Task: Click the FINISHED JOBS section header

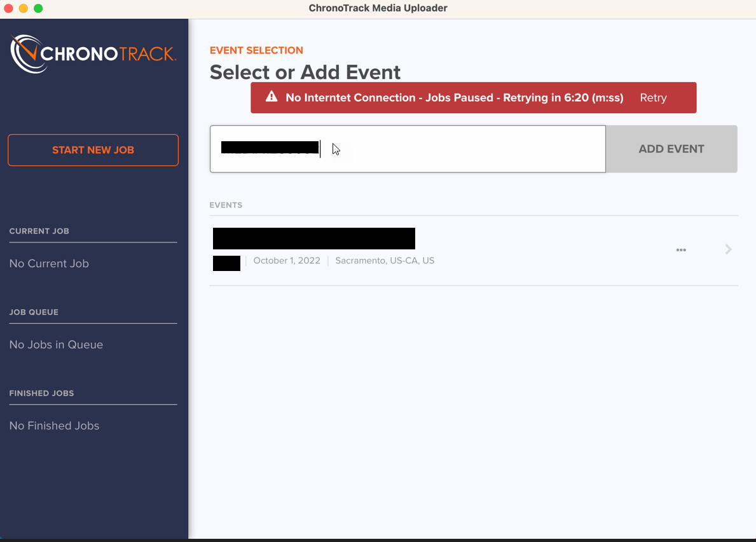Action: point(41,393)
